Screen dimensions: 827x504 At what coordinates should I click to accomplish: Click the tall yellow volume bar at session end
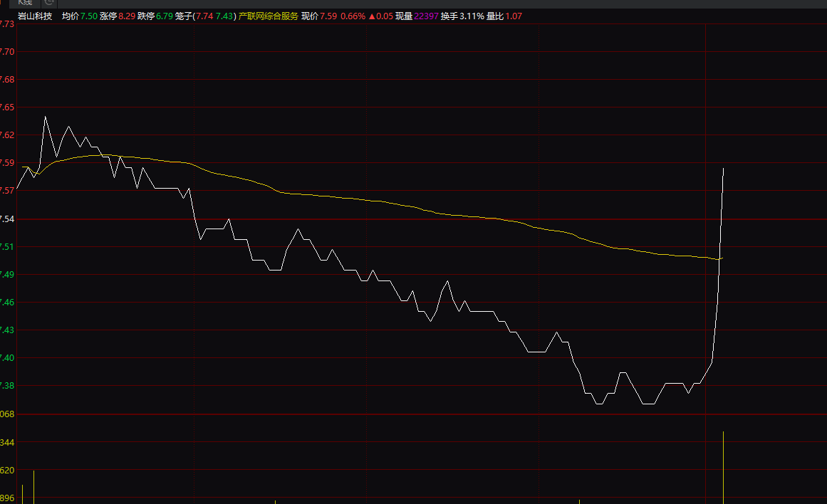coord(723,468)
